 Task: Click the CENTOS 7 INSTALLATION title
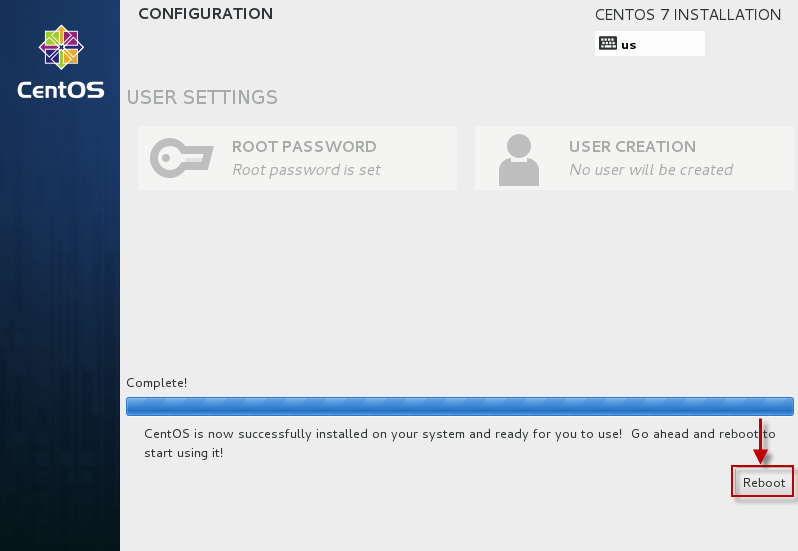(x=688, y=15)
